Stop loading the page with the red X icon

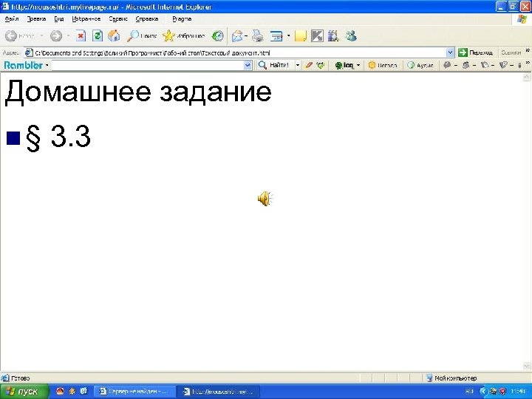tap(81, 35)
